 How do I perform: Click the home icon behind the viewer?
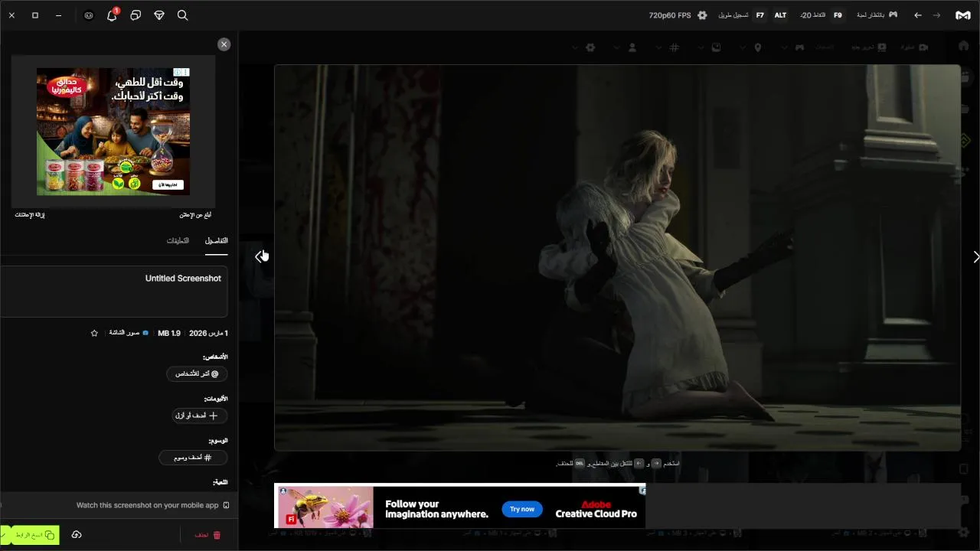click(x=964, y=47)
